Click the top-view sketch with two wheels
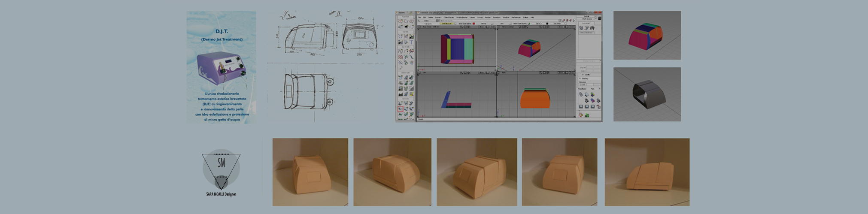The width and height of the screenshot is (868, 214). click(x=306, y=90)
